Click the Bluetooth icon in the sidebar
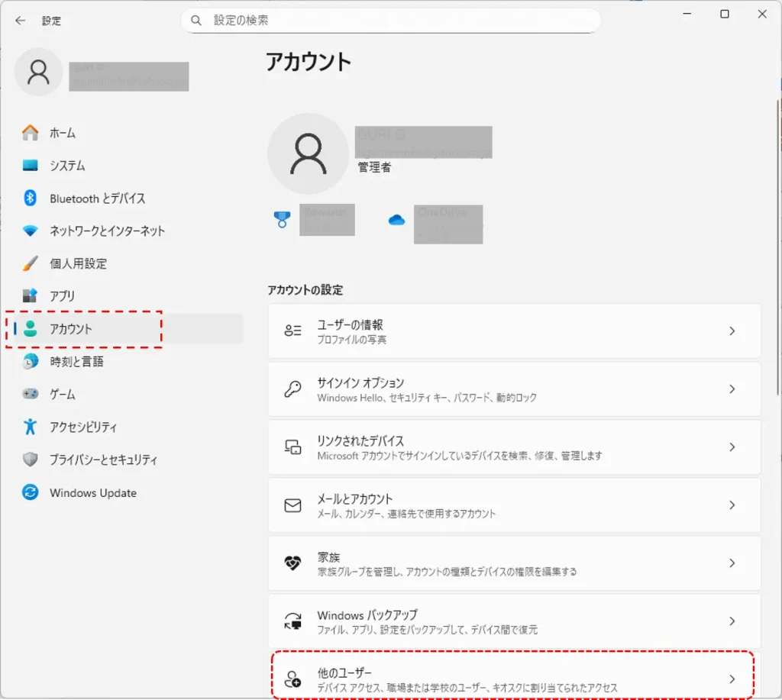The image size is (782, 700). point(31,198)
